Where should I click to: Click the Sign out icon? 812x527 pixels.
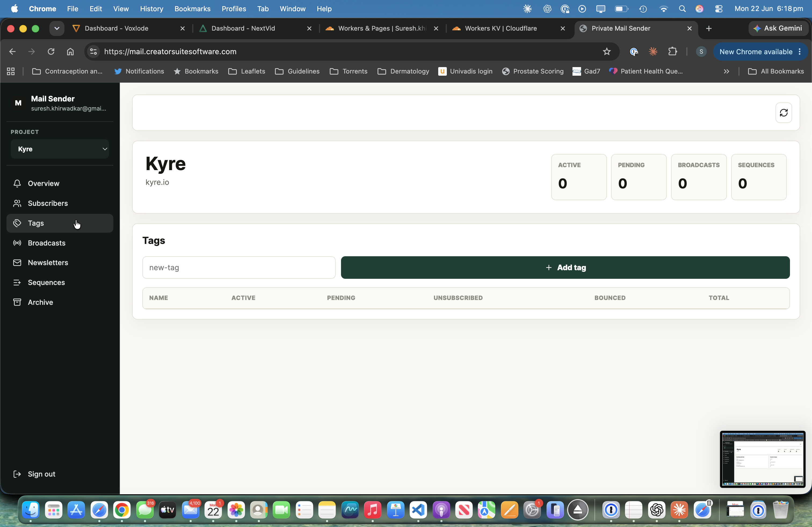(17, 474)
